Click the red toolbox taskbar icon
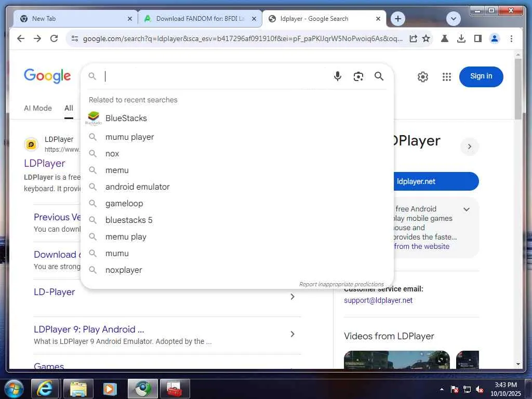This screenshot has height=399, width=532. click(x=175, y=389)
